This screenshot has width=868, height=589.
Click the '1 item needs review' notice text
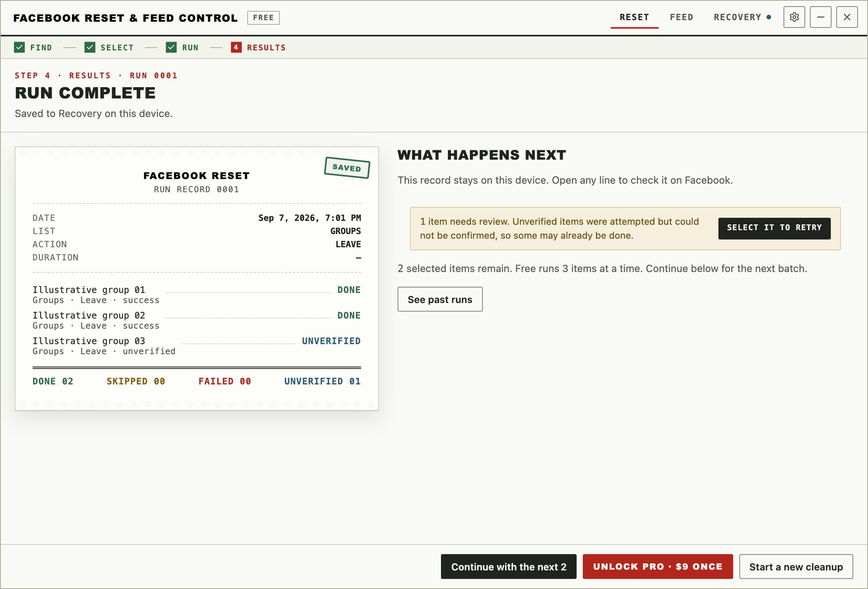click(559, 228)
